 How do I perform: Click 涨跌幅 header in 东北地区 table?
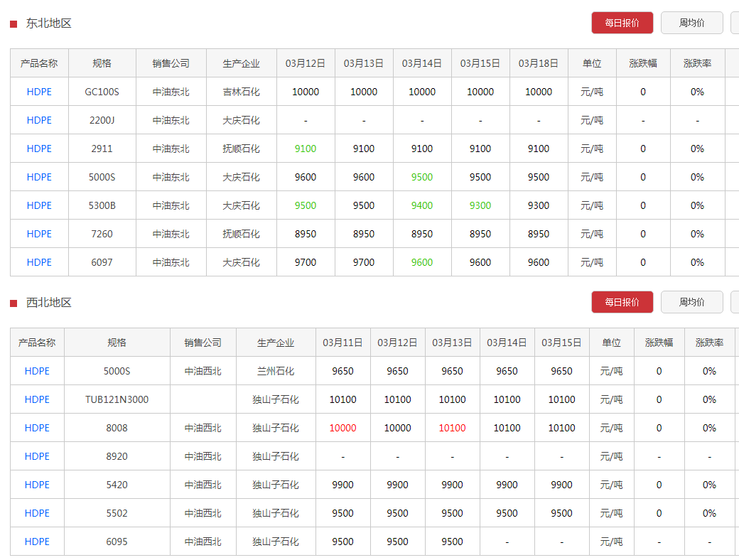[643, 63]
